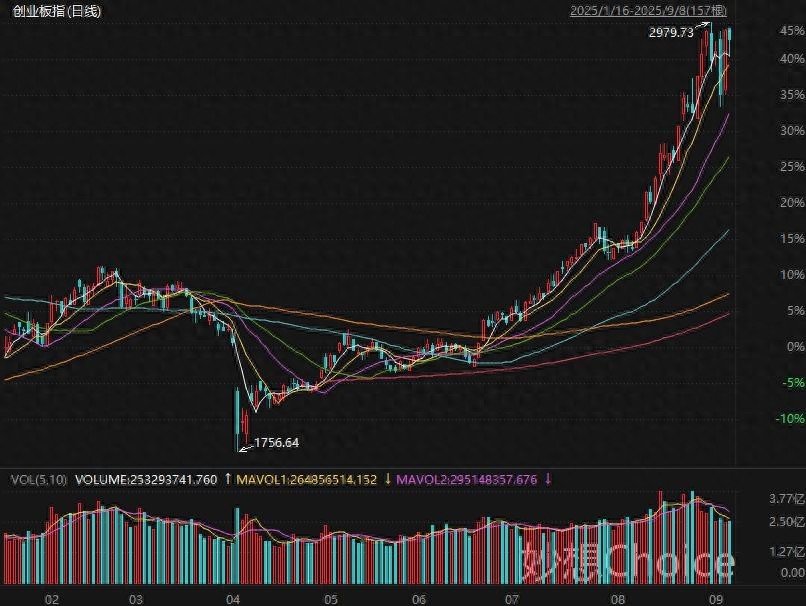Click the -10% label on percent axis
Screen dimensions: 806x606
[790, 418]
